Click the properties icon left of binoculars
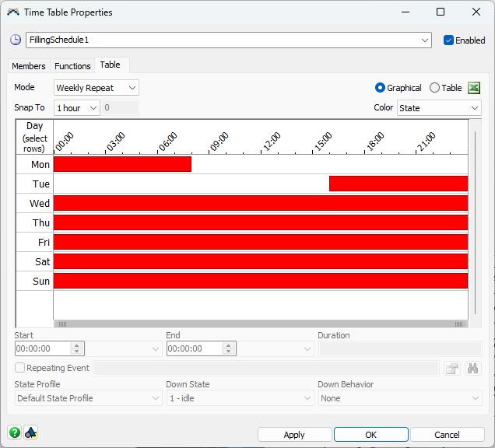 pos(452,368)
